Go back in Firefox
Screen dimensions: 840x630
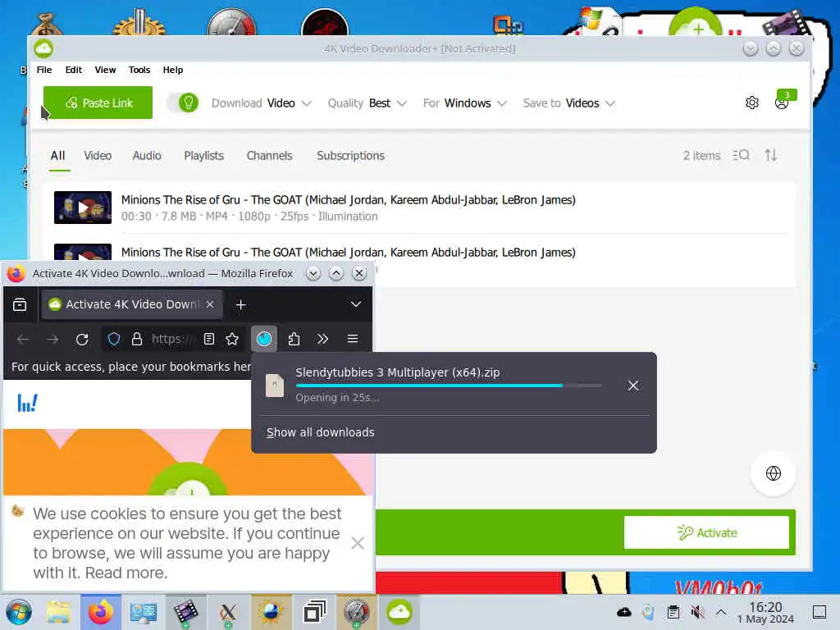click(23, 339)
